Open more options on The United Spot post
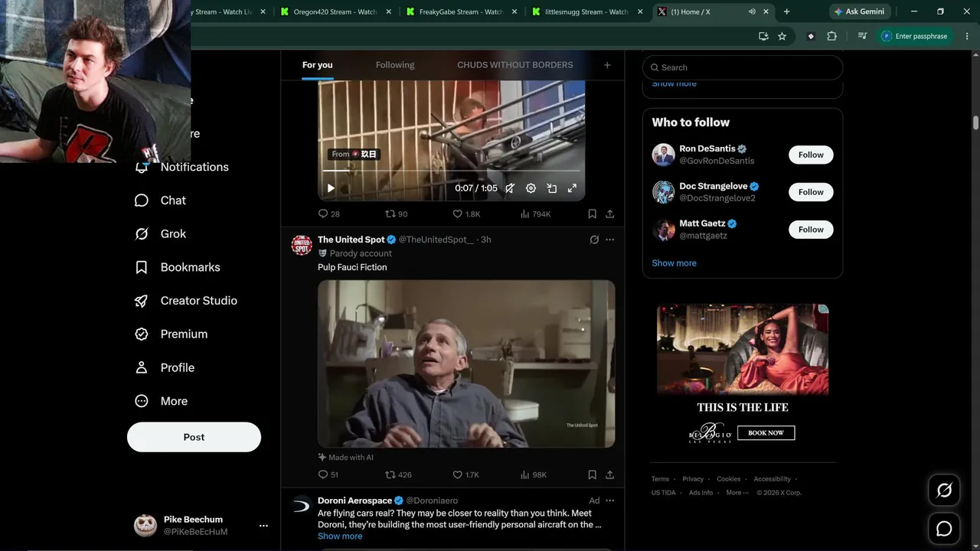This screenshot has width=980, height=551. click(x=610, y=240)
